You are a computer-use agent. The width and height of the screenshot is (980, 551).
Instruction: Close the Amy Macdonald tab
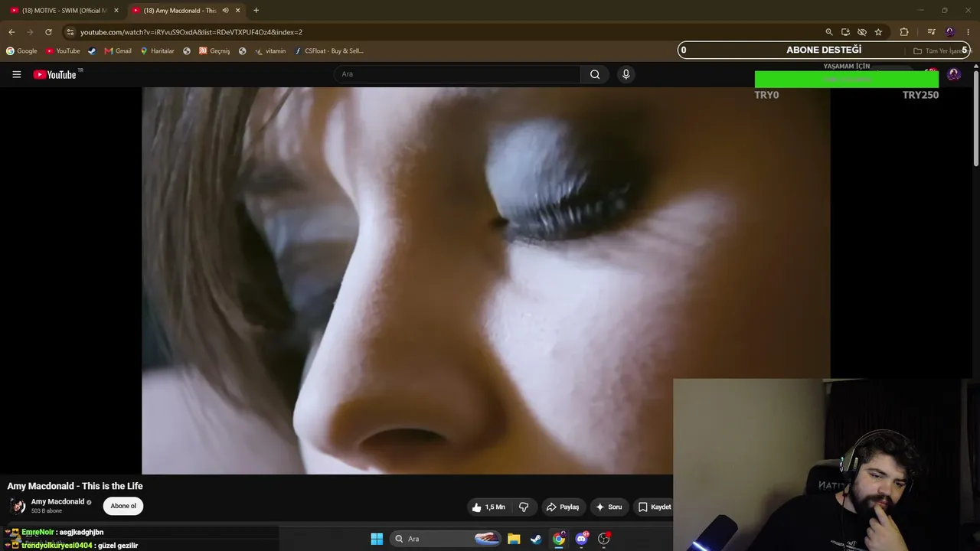(237, 11)
